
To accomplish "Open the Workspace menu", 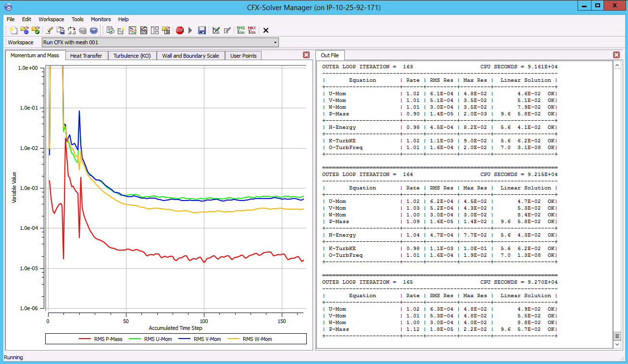I will 51,19.
